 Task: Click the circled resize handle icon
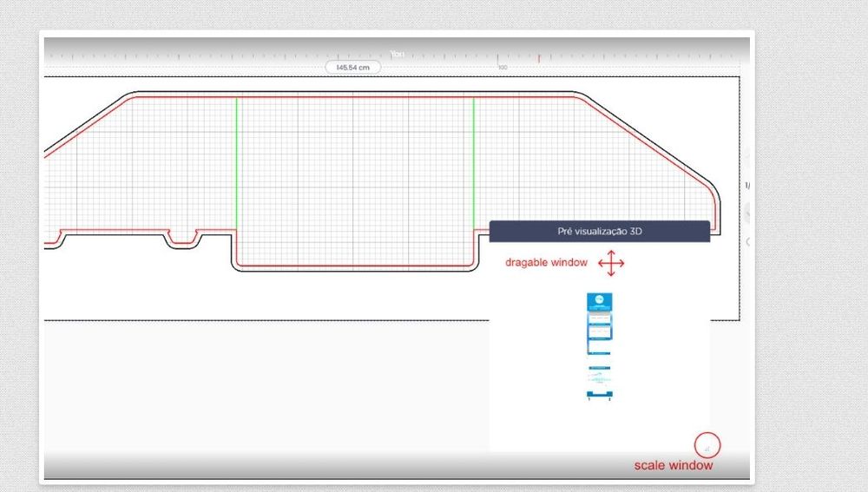point(707,447)
